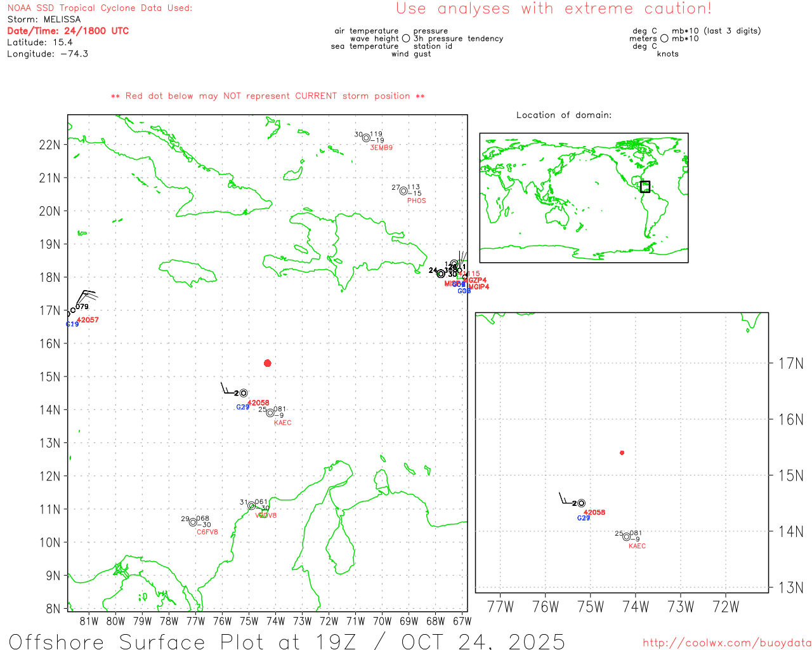Click the blue G29 label on main map

pos(243,407)
